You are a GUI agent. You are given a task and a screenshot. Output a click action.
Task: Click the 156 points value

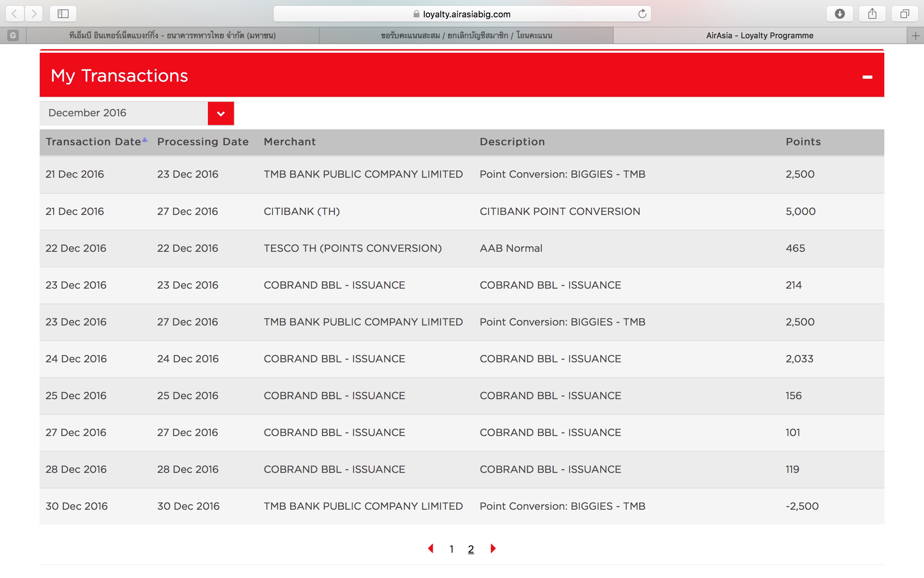point(793,395)
